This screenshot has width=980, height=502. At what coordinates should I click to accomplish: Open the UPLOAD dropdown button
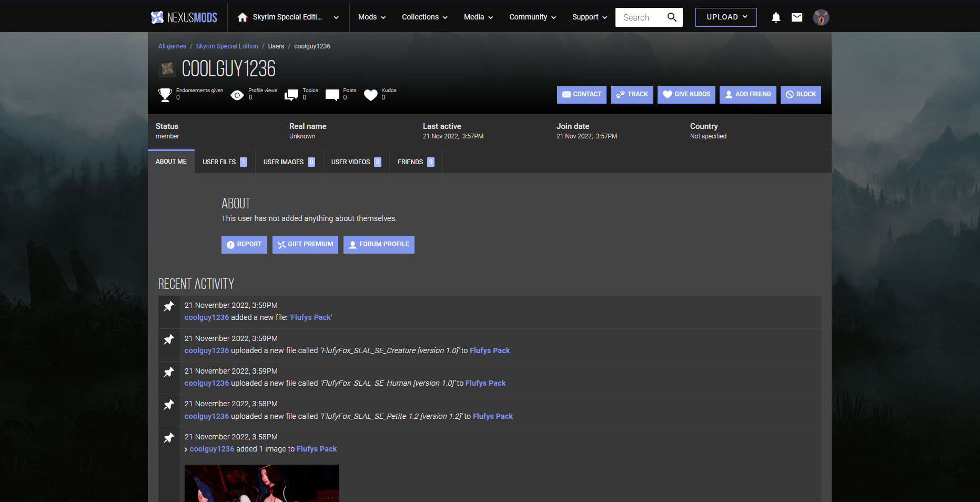pos(726,17)
